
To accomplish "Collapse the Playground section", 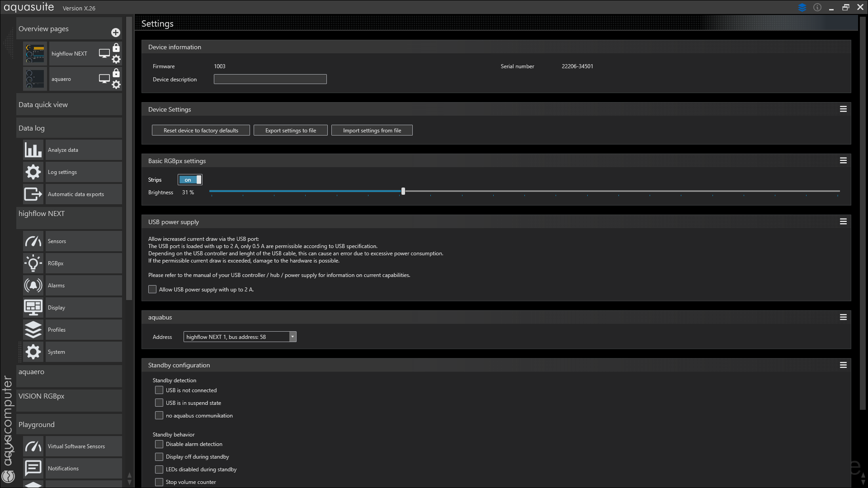I will [69, 425].
